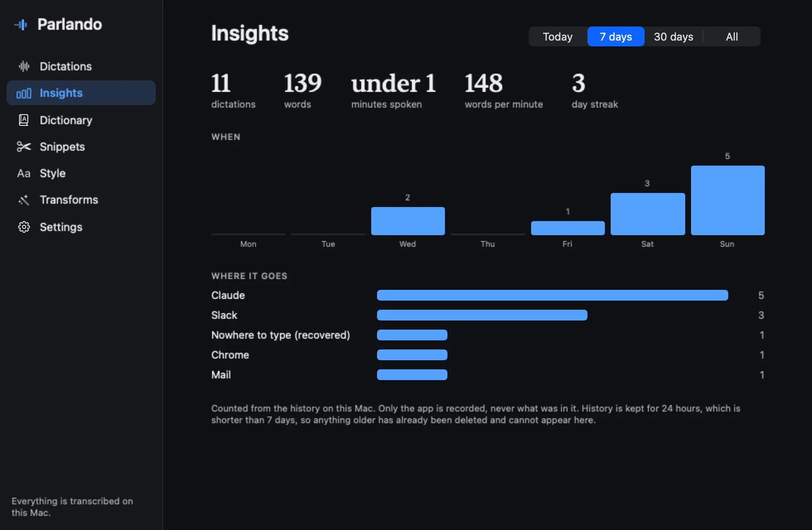Open the Style page label
812x530 pixels.
click(x=53, y=173)
